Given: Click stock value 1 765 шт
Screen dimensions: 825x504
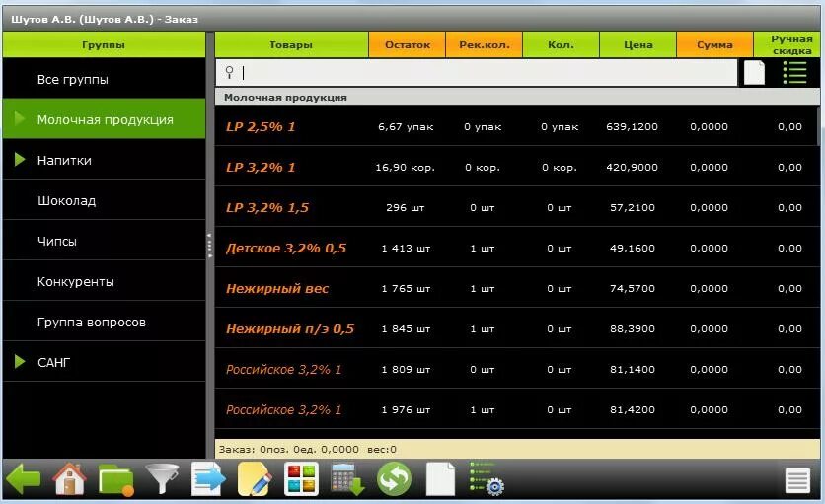Looking at the screenshot, I should 406,288.
